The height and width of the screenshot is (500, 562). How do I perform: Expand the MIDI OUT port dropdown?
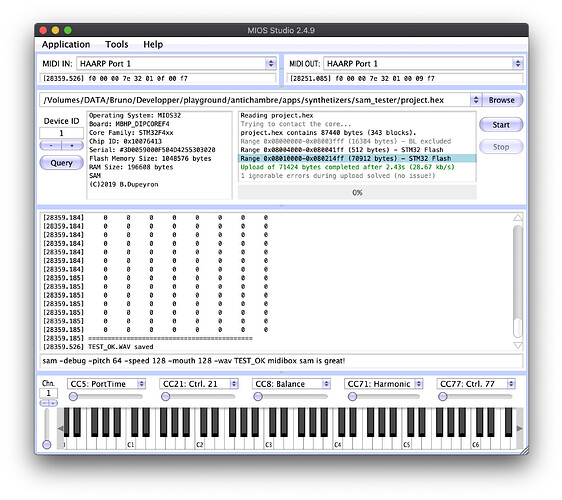[x=517, y=64]
